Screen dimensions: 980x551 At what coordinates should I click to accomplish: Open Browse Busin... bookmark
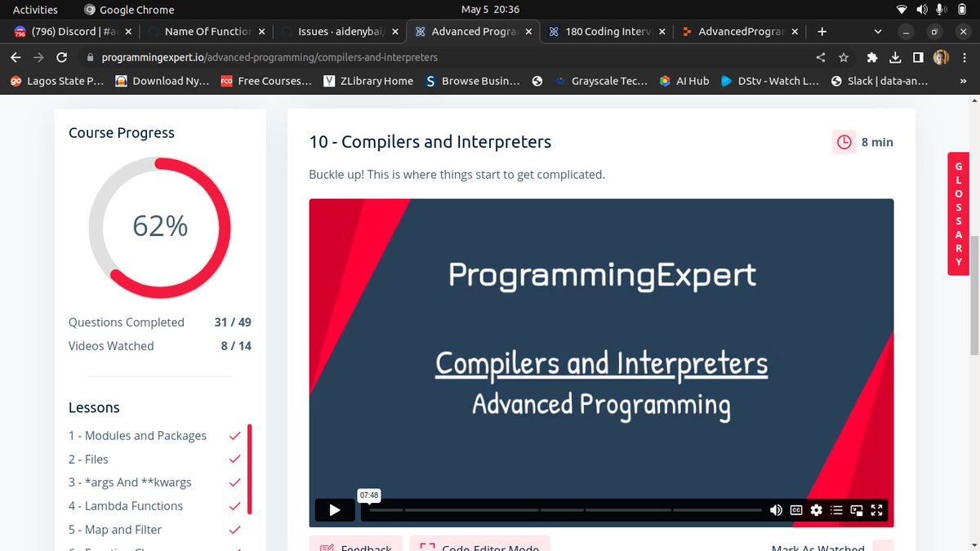473,81
